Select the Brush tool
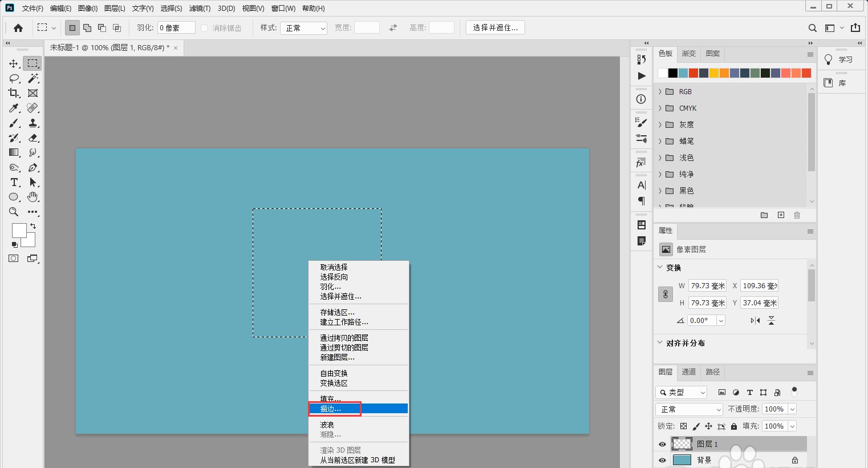Screen dimensions: 868x468 14,123
